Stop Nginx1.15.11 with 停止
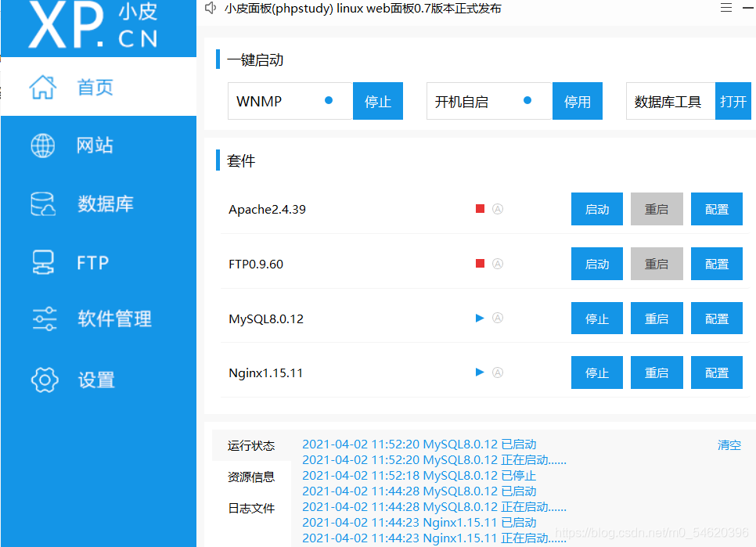756x547 pixels. [x=597, y=372]
